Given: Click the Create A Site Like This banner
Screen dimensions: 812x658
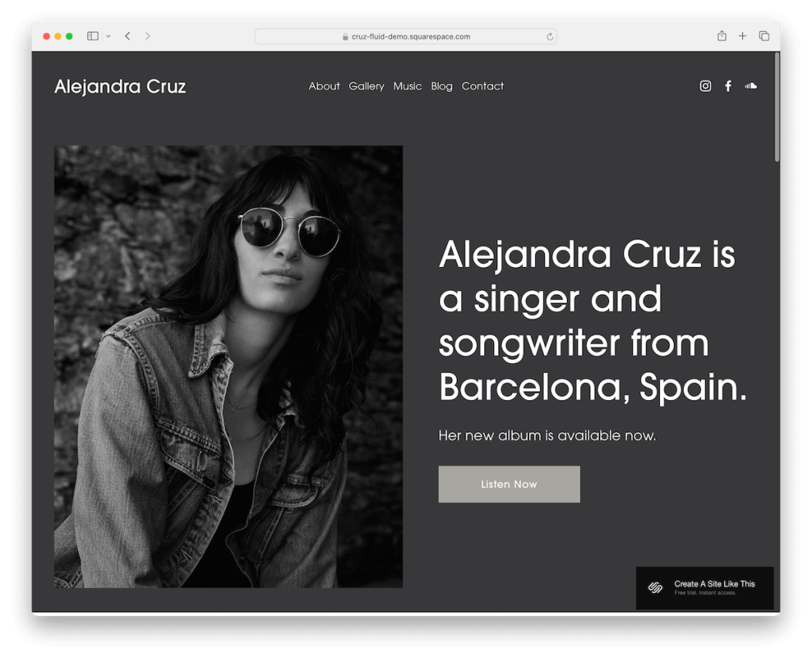Looking at the screenshot, I should coord(704,587).
